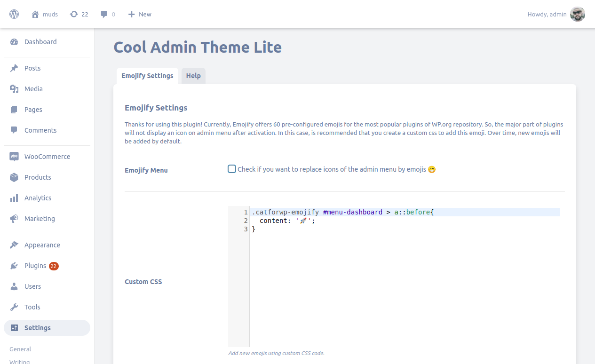Image resolution: width=595 pixels, height=364 pixels.
Task: Switch to the Help tab
Action: click(193, 76)
